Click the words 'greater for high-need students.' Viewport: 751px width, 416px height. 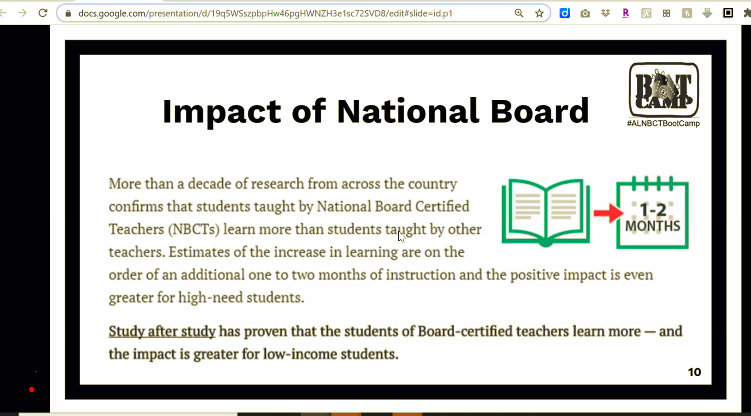pos(206,298)
